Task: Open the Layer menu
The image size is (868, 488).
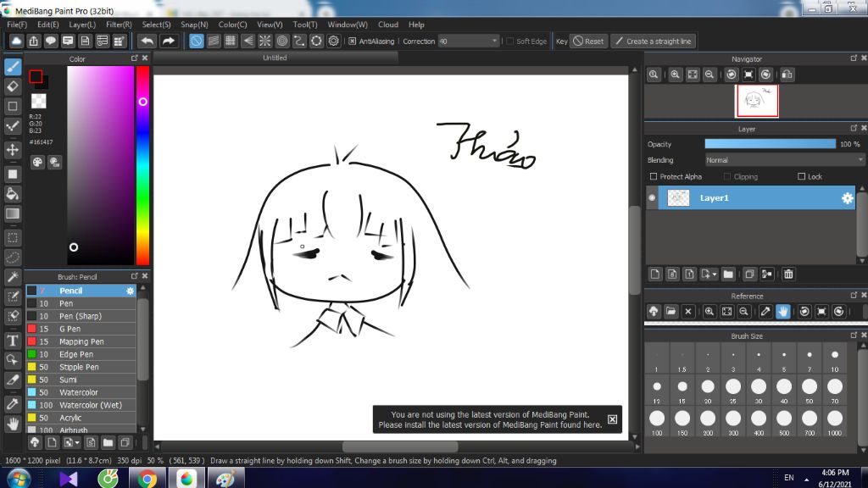Action: 82,25
